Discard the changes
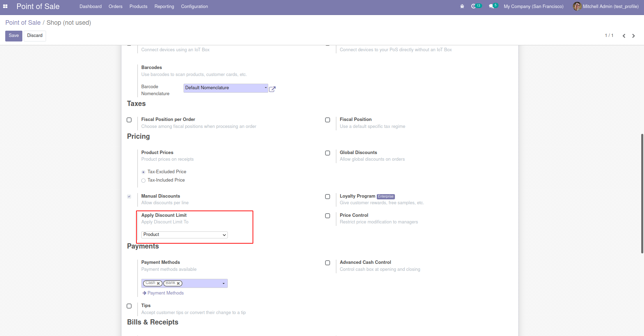The image size is (644, 336). pyautogui.click(x=35, y=36)
